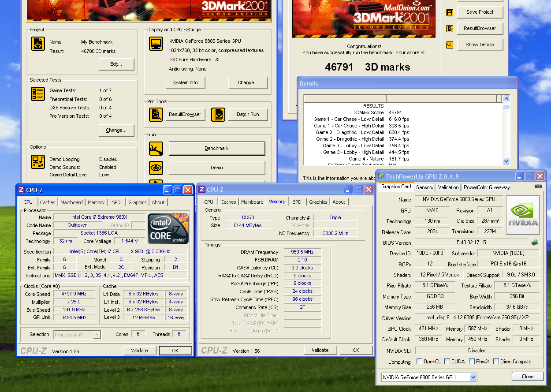Click the Memory Type value GDDR3 in GPU-Z

(x=434, y=297)
